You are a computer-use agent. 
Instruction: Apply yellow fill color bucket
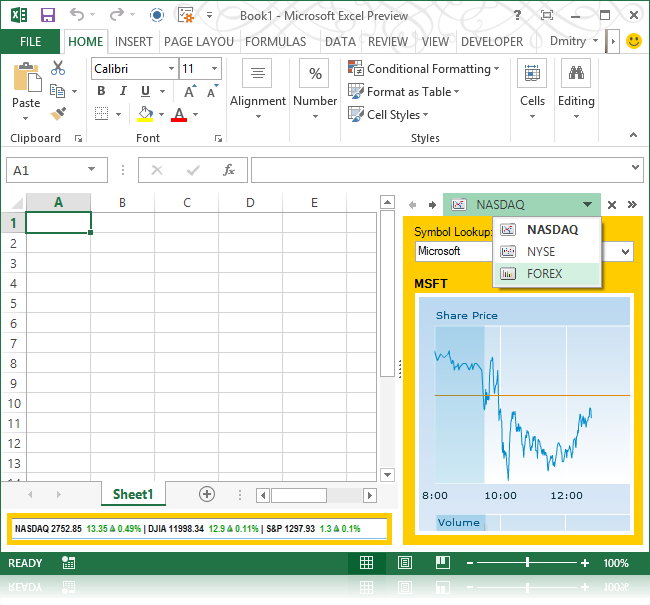(x=145, y=114)
